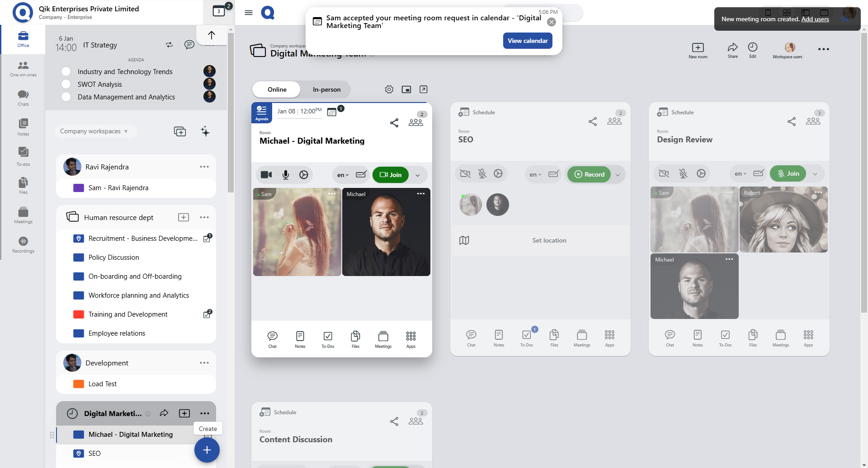Expand arrow next to Record button
Screen dimensions: 868x468
pyautogui.click(x=618, y=174)
